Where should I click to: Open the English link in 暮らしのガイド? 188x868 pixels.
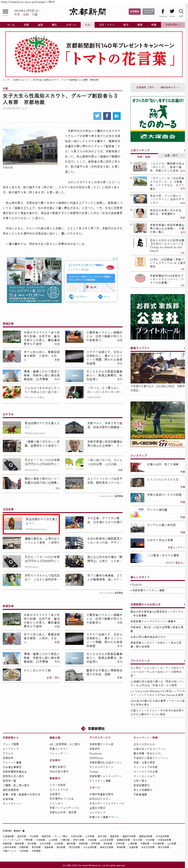pyautogui.click(x=137, y=585)
